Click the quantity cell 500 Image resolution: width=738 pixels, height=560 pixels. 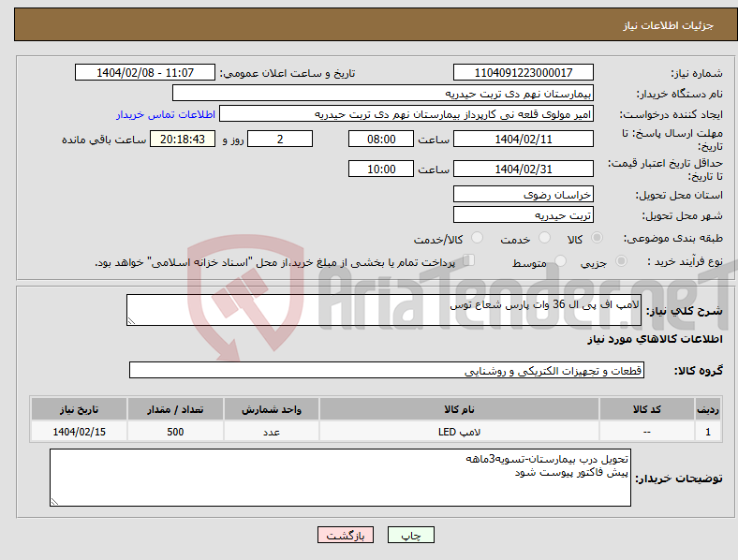point(175,432)
